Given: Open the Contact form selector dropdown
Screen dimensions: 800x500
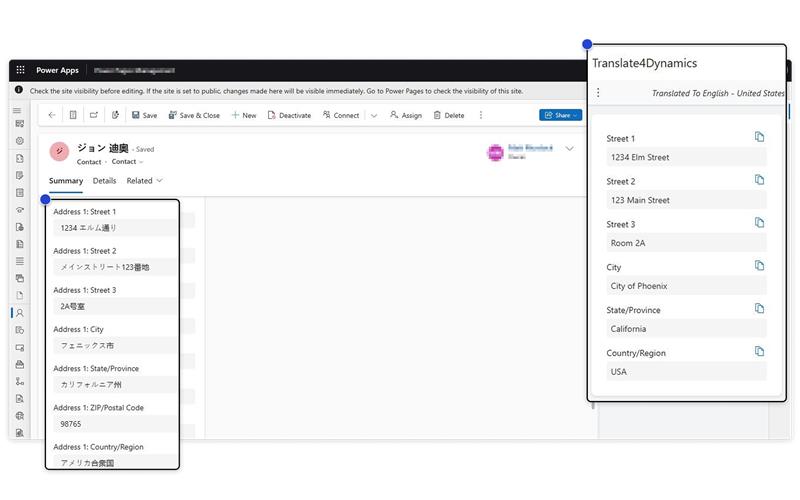Looking at the screenshot, I should [x=128, y=162].
